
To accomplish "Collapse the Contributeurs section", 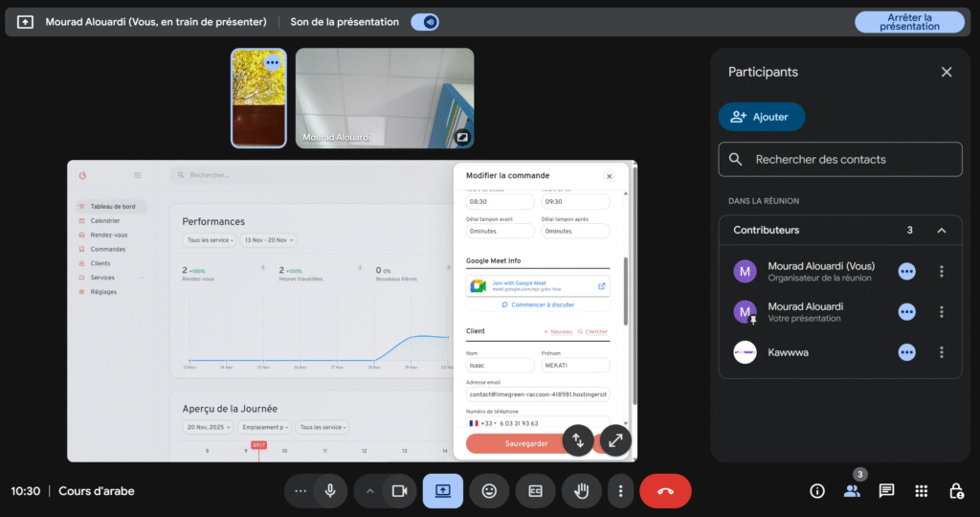I will click(941, 231).
